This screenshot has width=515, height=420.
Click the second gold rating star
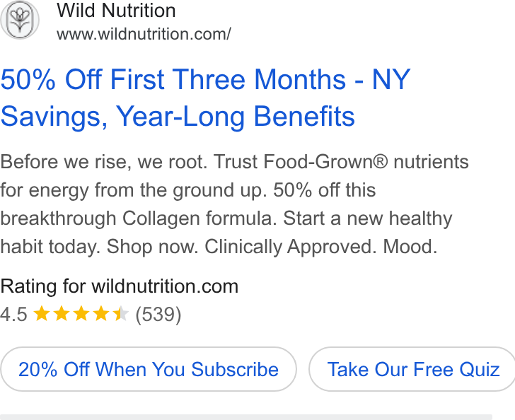[62, 313]
